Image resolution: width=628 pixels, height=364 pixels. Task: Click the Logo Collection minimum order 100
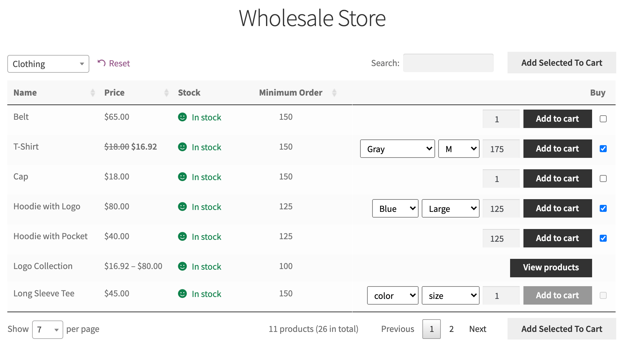[x=286, y=266]
